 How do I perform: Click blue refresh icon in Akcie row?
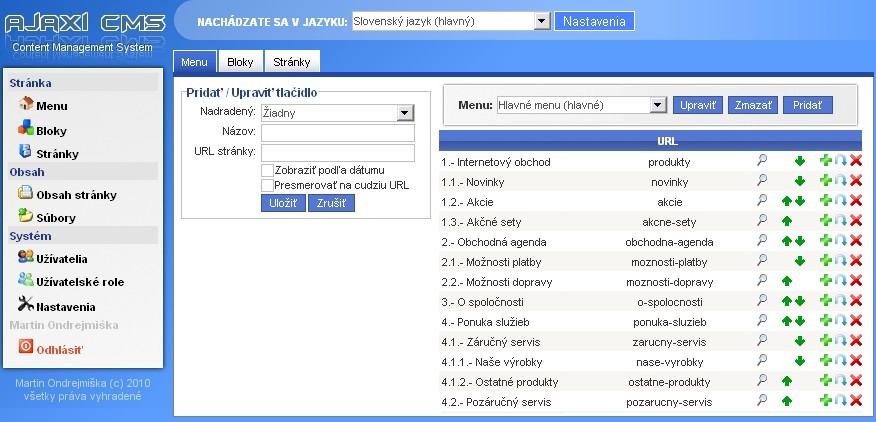[x=841, y=201]
